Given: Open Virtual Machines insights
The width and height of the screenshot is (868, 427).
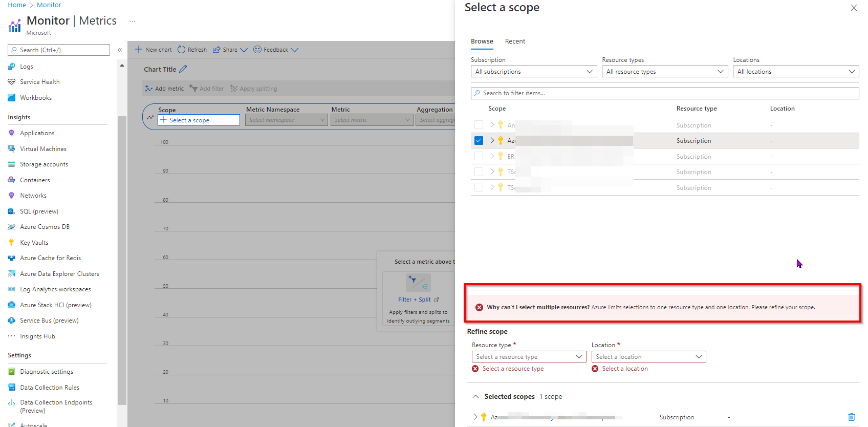Looking at the screenshot, I should point(43,149).
